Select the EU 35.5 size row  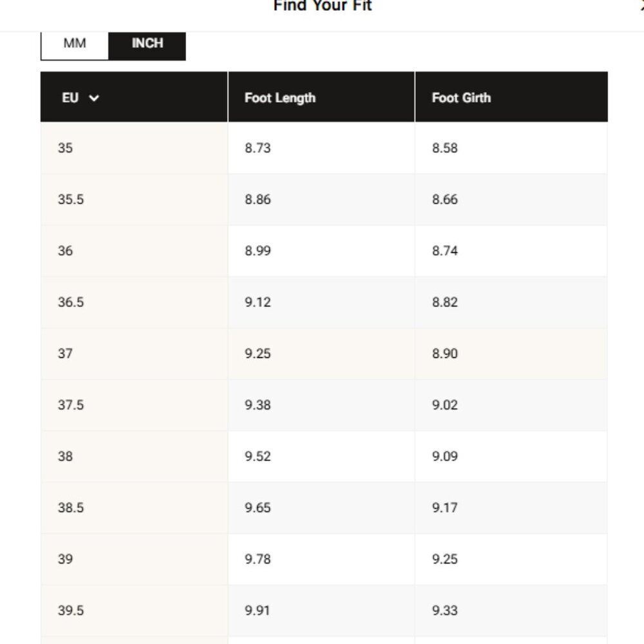[324, 199]
